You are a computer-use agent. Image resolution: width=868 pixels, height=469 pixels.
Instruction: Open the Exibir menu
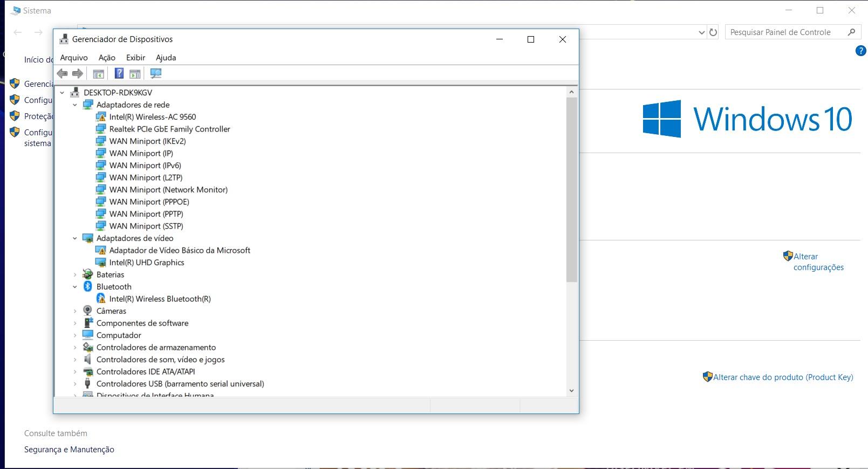click(x=135, y=58)
